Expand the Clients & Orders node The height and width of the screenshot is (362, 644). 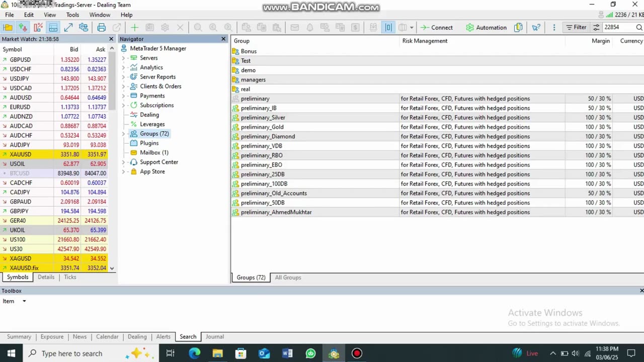[x=123, y=86]
